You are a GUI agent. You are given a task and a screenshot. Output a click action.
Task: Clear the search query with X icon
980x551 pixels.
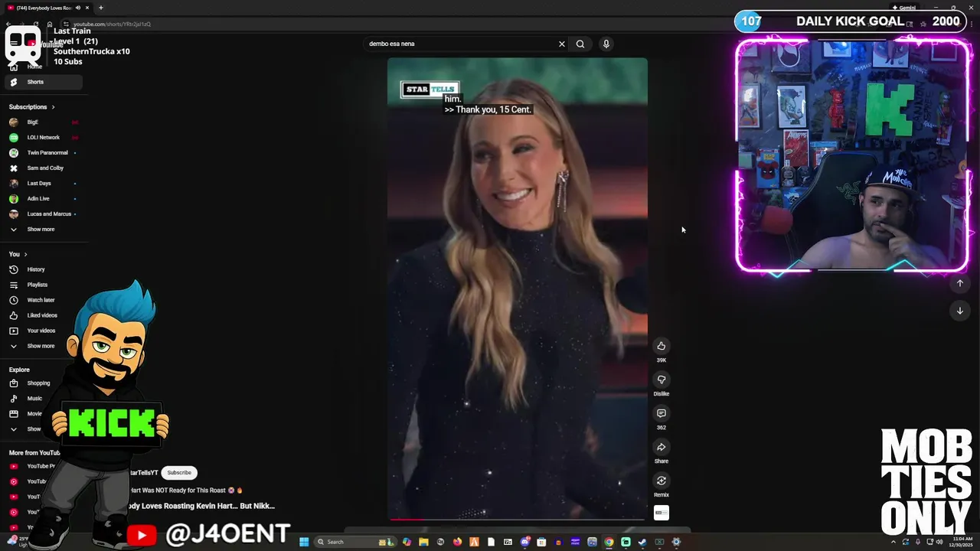561,44
